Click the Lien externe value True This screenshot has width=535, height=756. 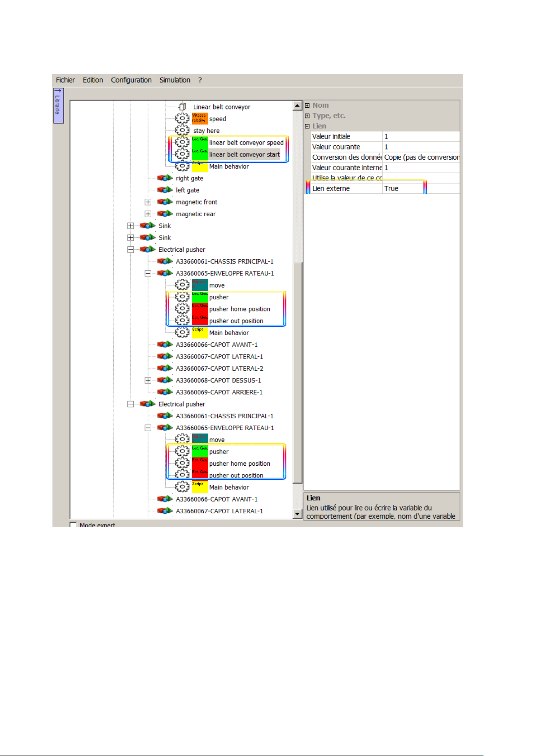(421, 188)
